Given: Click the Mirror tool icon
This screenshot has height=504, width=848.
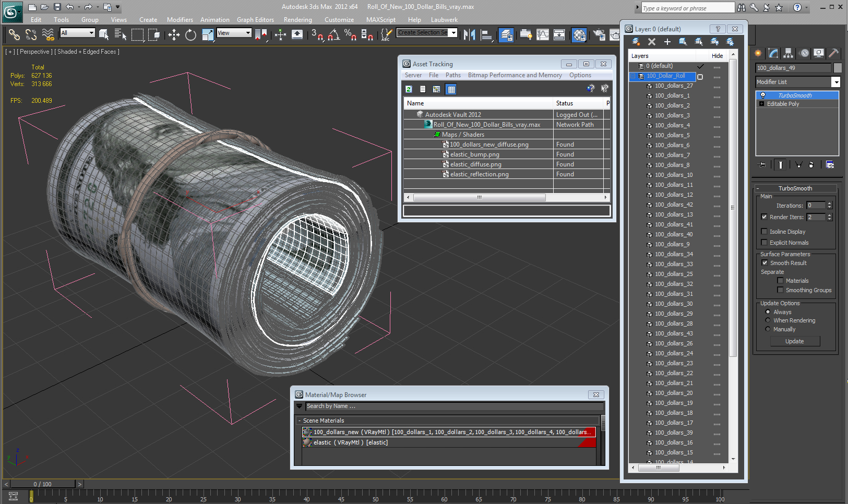Looking at the screenshot, I should [470, 35].
